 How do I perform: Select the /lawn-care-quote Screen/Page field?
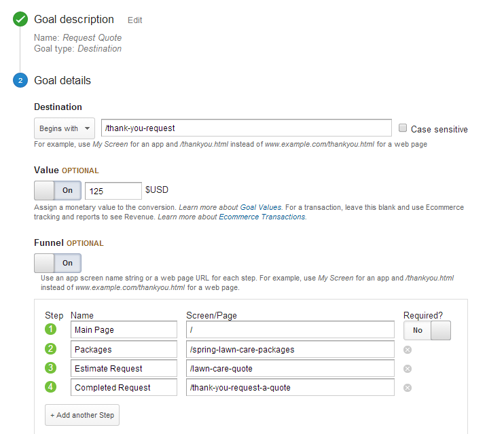[x=290, y=368]
